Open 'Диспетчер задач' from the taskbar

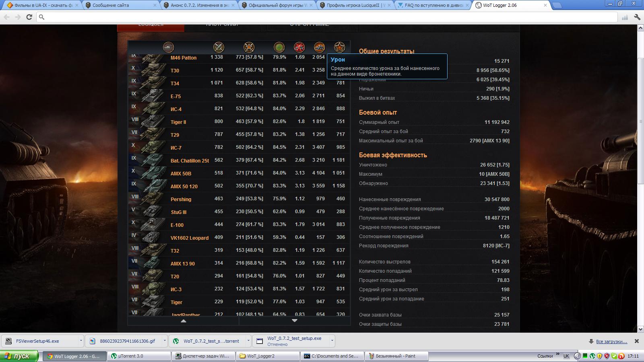203,356
